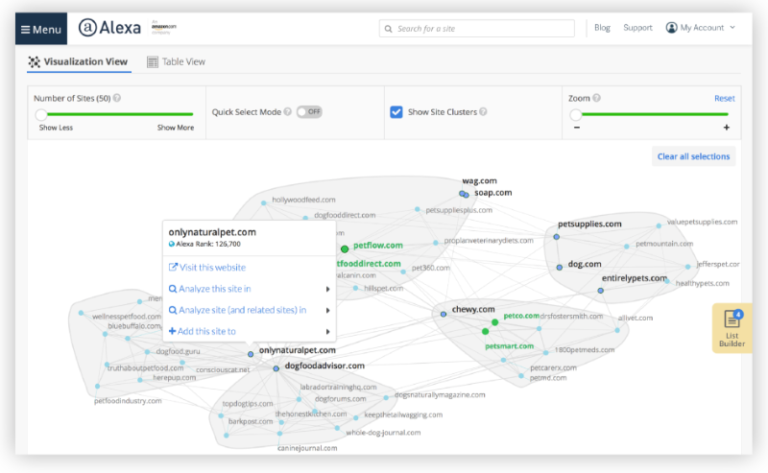Expand the Analyze this site in submenu
The width and height of the screenshot is (768, 473).
tap(327, 289)
